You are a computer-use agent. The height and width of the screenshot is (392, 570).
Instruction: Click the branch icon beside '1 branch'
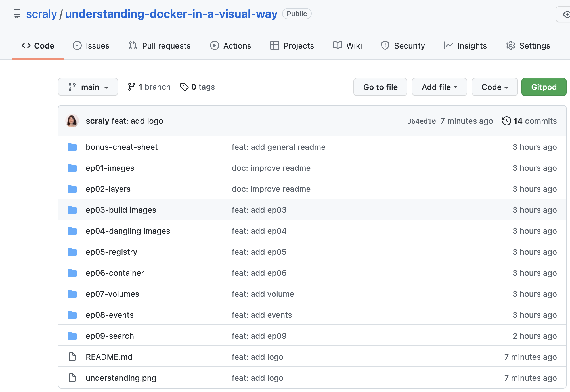tap(132, 87)
